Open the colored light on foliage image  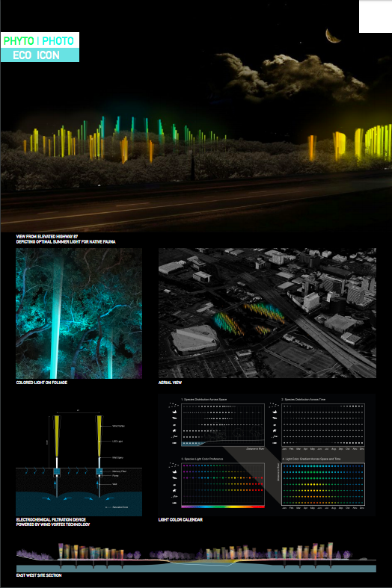point(79,313)
